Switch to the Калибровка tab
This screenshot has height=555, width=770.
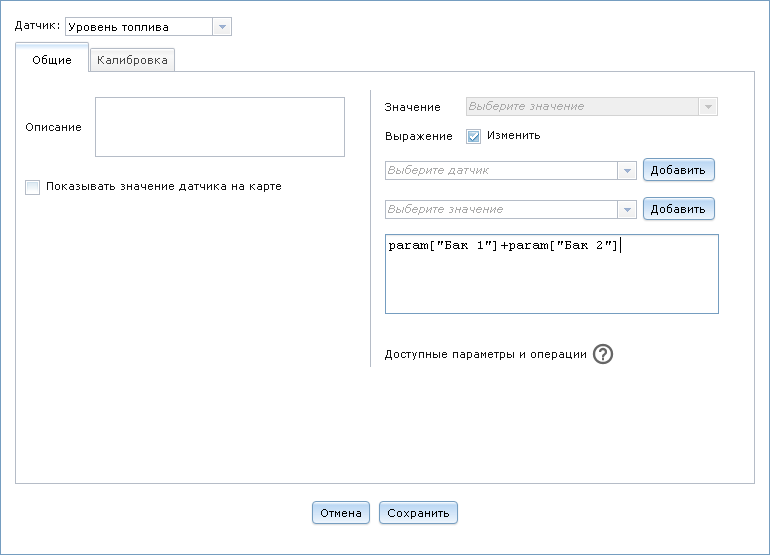coord(133,61)
